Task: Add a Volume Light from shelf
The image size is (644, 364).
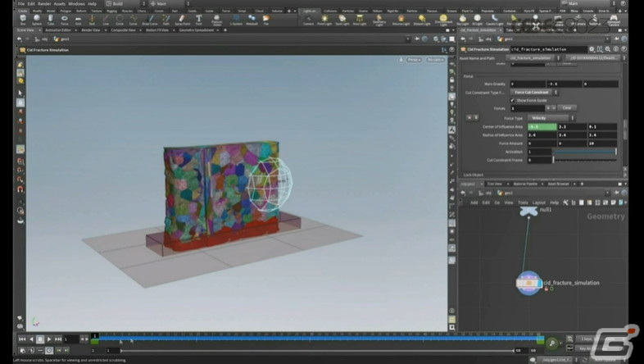Action: [x=401, y=20]
